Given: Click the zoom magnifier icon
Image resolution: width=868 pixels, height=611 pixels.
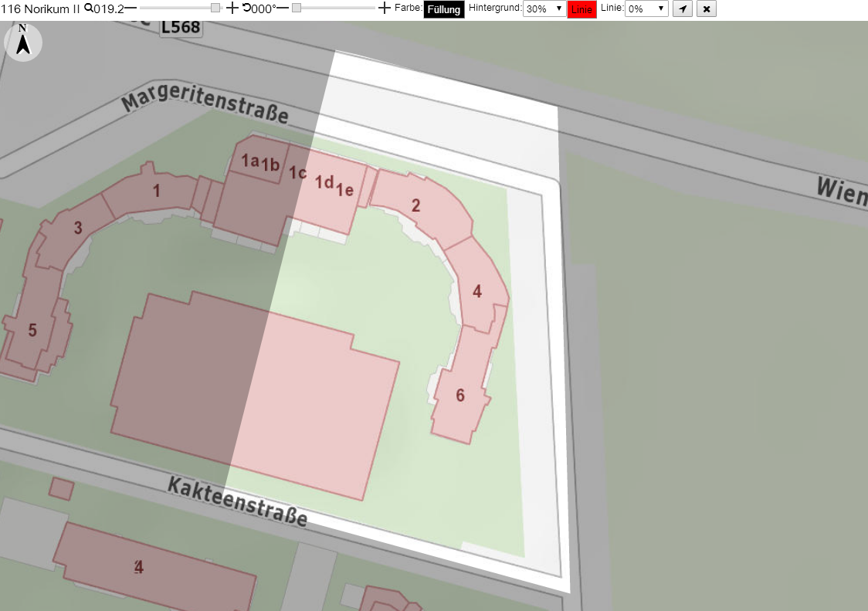Looking at the screenshot, I should pos(88,8).
